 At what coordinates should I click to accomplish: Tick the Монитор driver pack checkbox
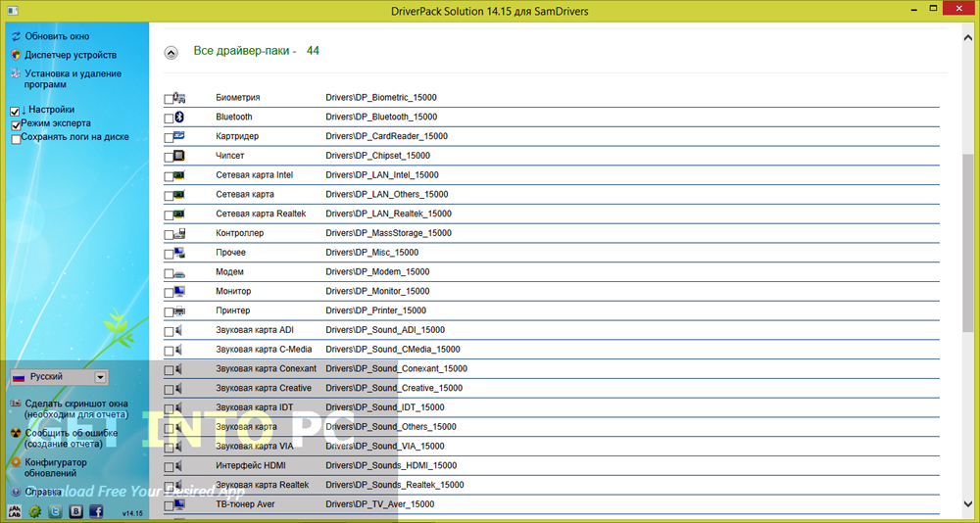point(169,293)
